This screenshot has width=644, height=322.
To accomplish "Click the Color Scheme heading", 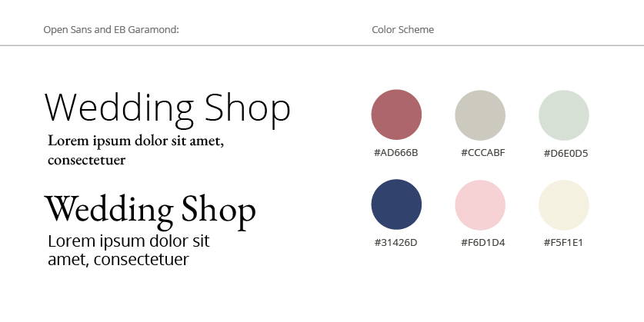I will tap(403, 29).
